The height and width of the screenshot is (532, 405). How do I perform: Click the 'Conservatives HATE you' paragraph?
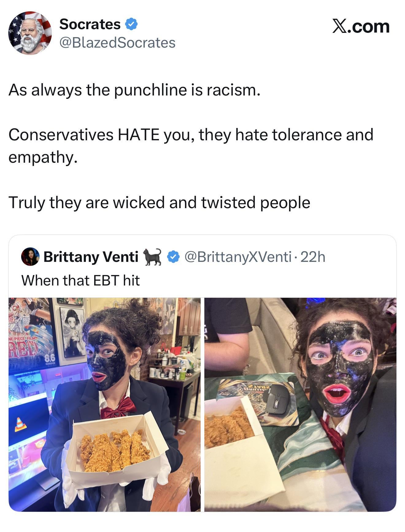191,146
